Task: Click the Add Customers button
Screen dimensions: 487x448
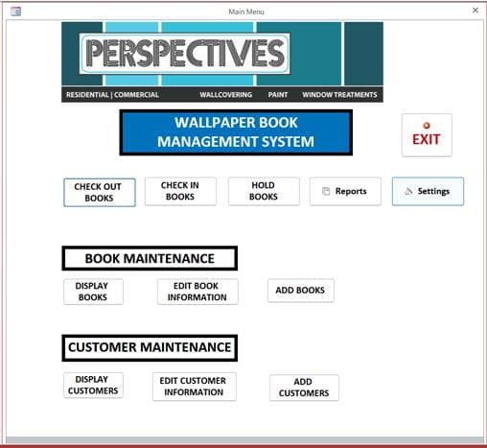Action: pos(304,388)
